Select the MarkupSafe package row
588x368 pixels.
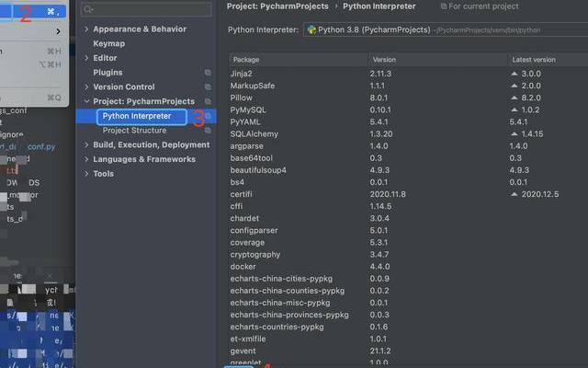(x=408, y=86)
